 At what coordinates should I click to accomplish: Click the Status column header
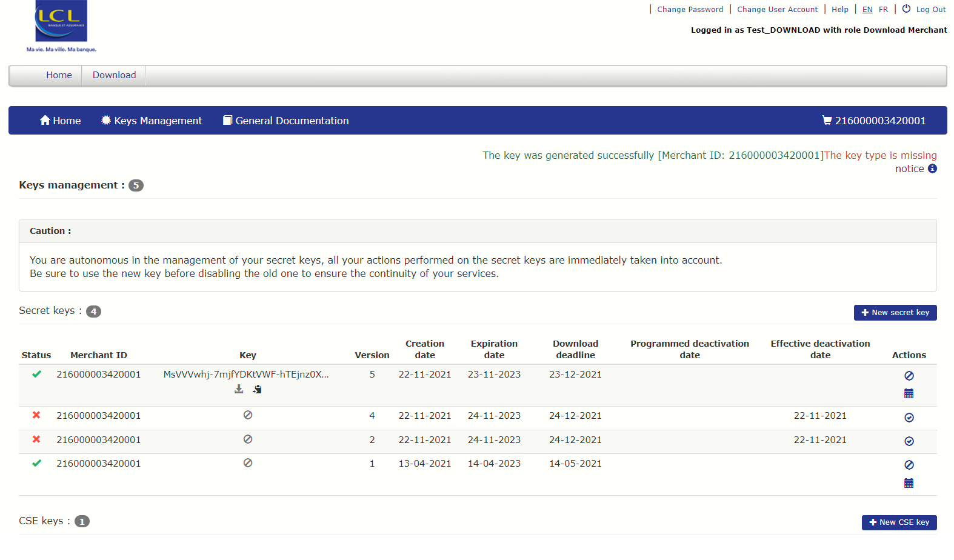(x=36, y=355)
